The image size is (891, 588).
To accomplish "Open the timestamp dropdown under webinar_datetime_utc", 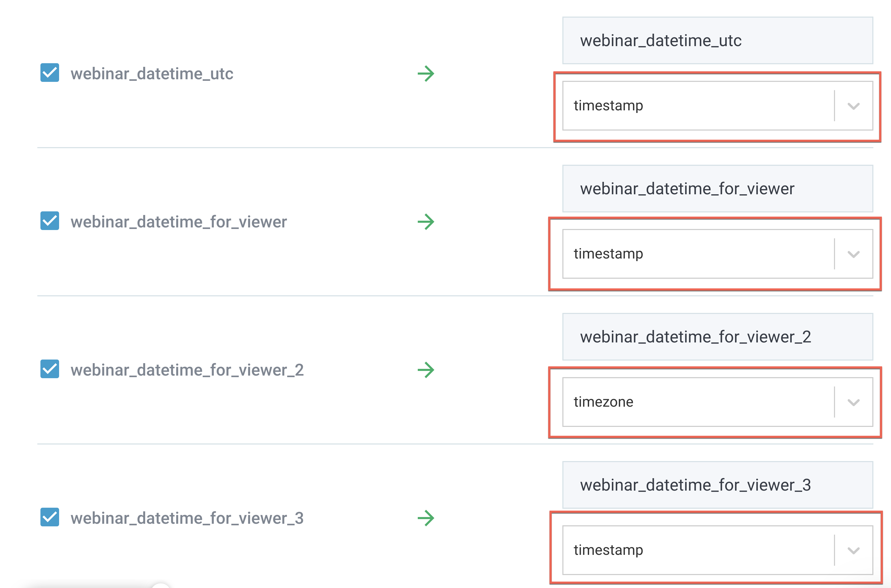I will (x=718, y=106).
